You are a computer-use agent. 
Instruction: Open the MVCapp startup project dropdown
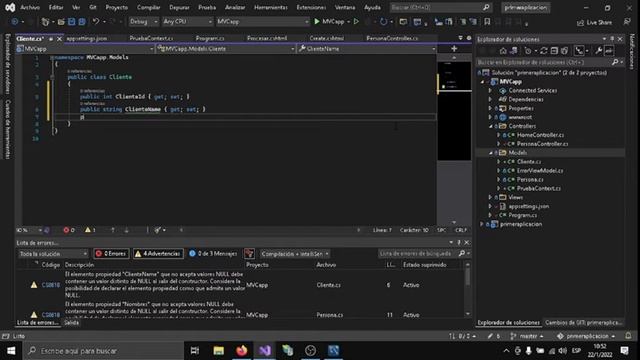coord(262,22)
